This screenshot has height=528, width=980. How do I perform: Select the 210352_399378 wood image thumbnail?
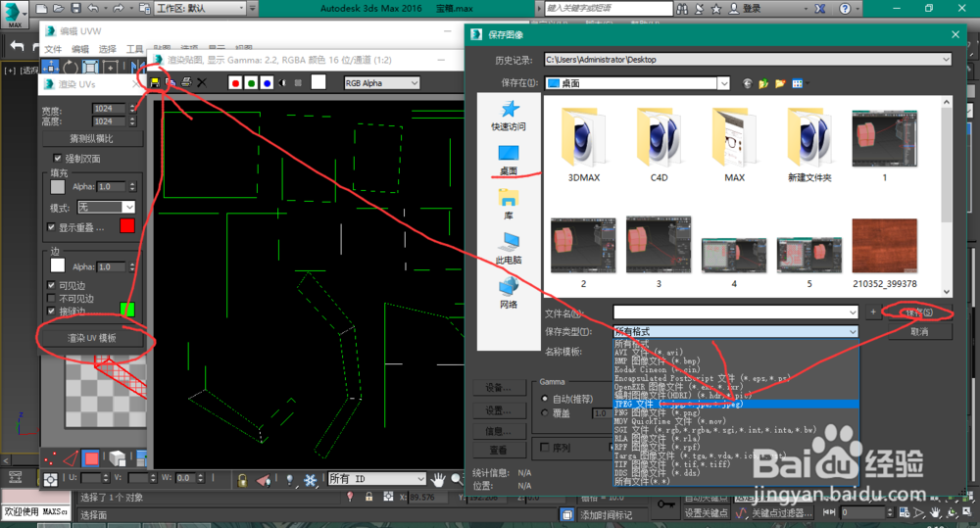click(x=884, y=253)
